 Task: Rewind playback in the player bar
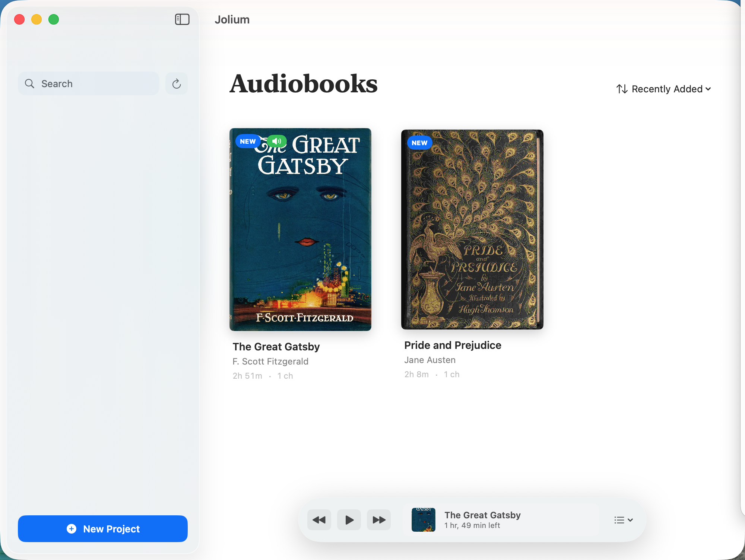coord(319,520)
